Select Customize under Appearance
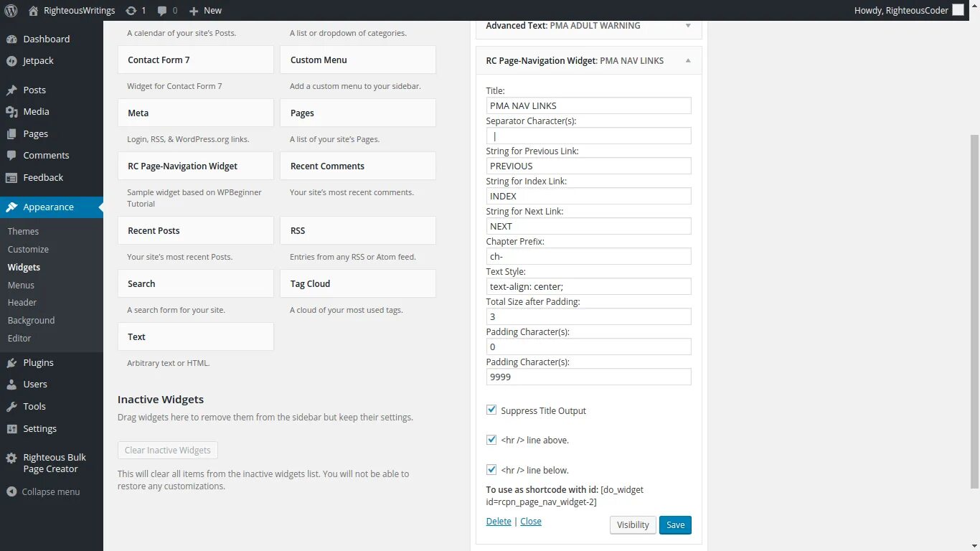 tap(28, 249)
